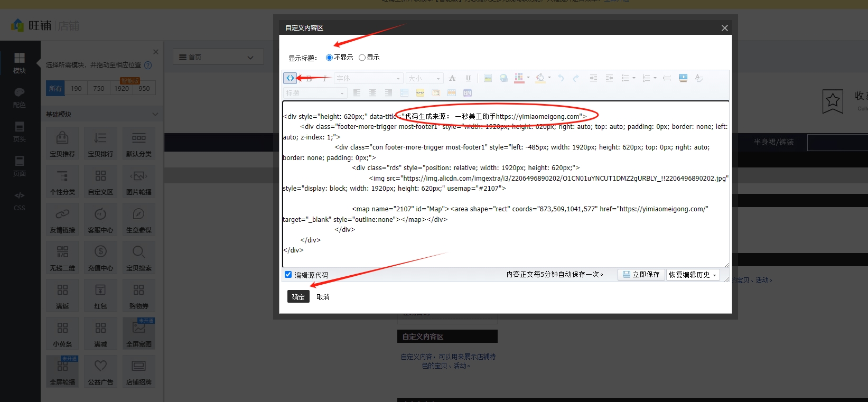
Task: Switch to the 1920 width tab
Action: click(122, 89)
